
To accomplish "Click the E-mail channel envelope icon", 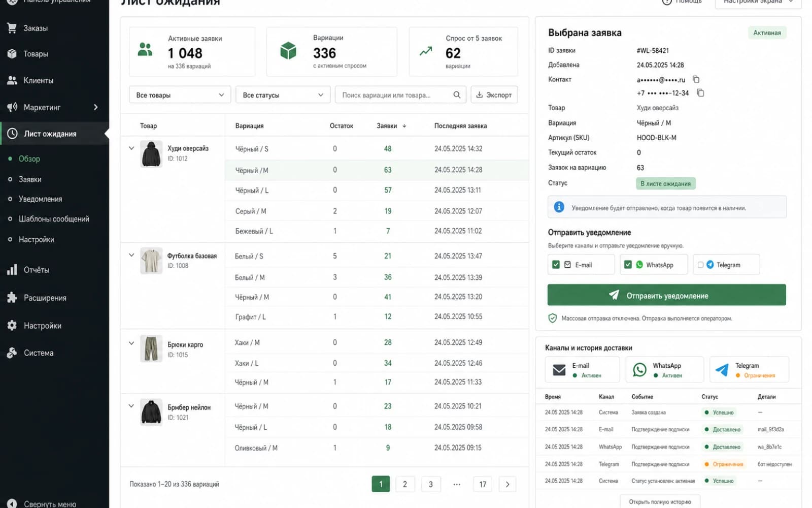I will tap(559, 370).
